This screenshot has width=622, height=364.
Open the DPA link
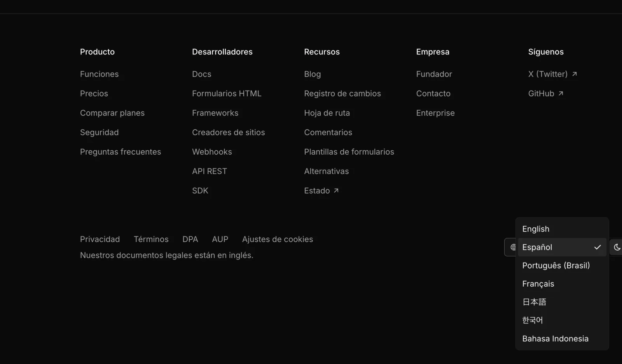tap(190, 239)
